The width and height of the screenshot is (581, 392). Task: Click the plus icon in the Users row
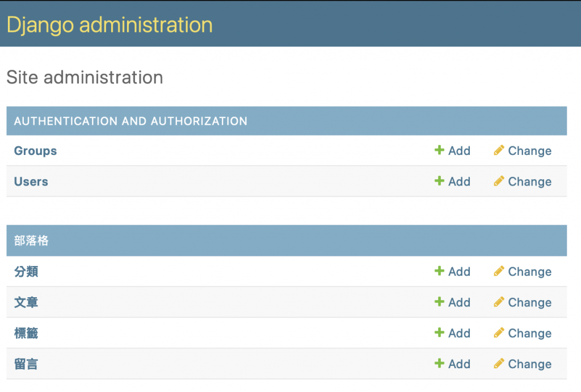439,181
